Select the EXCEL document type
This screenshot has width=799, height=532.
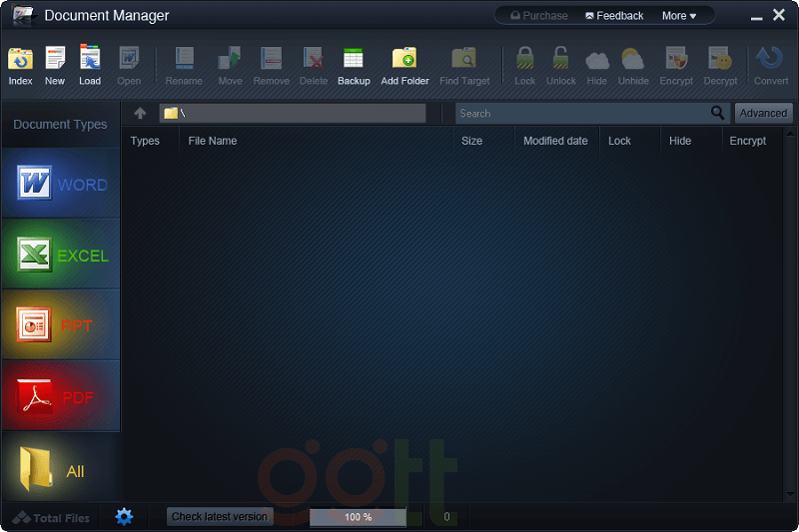tap(60, 256)
